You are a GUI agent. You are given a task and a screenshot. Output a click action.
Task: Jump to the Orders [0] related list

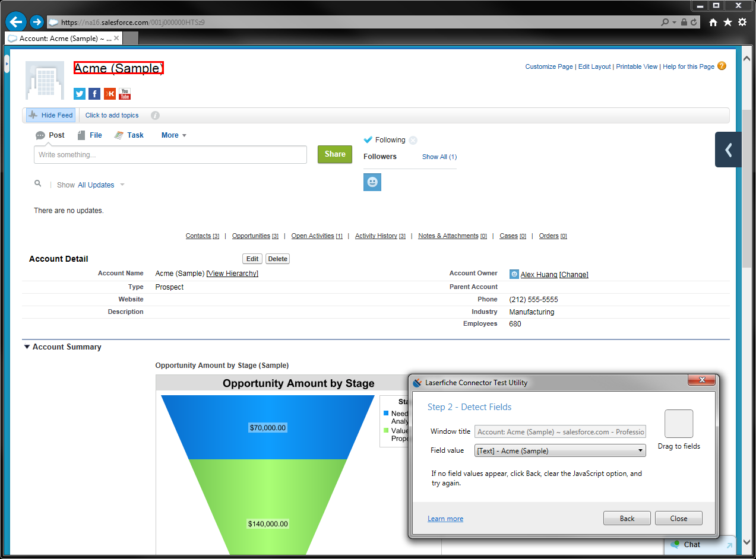click(553, 236)
